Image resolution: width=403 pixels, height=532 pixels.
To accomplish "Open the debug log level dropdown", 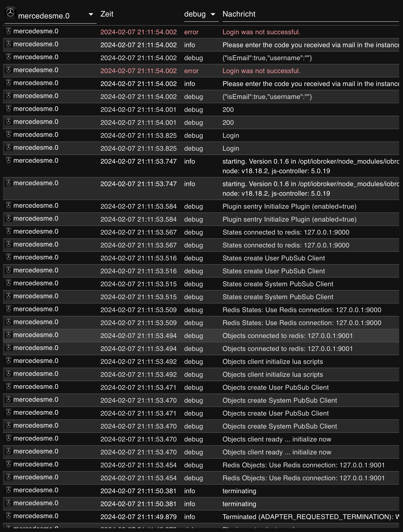I will coord(201,14).
